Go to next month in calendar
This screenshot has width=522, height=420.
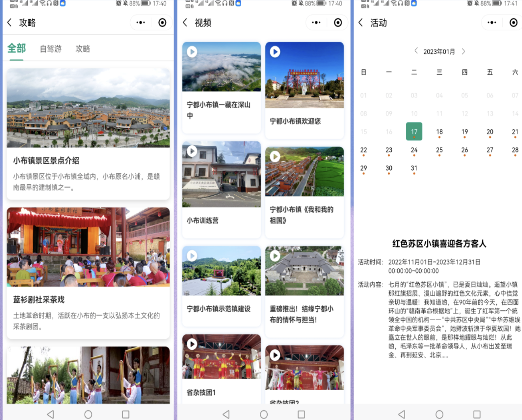coord(464,51)
